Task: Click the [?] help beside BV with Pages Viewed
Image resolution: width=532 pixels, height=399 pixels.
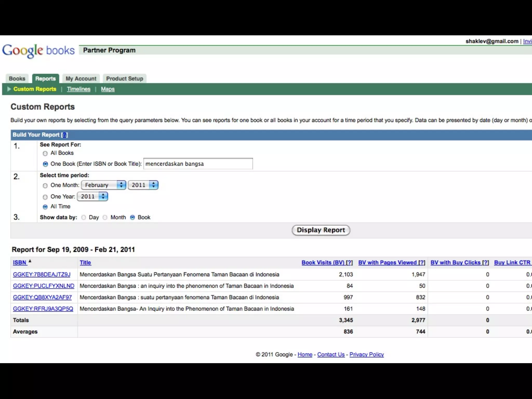Action: (x=422, y=263)
